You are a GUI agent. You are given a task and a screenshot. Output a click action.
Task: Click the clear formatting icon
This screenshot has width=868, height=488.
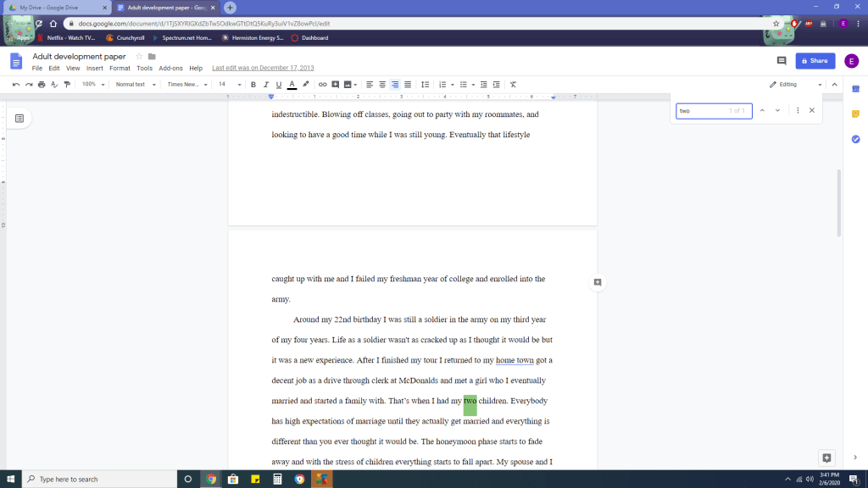click(x=513, y=85)
